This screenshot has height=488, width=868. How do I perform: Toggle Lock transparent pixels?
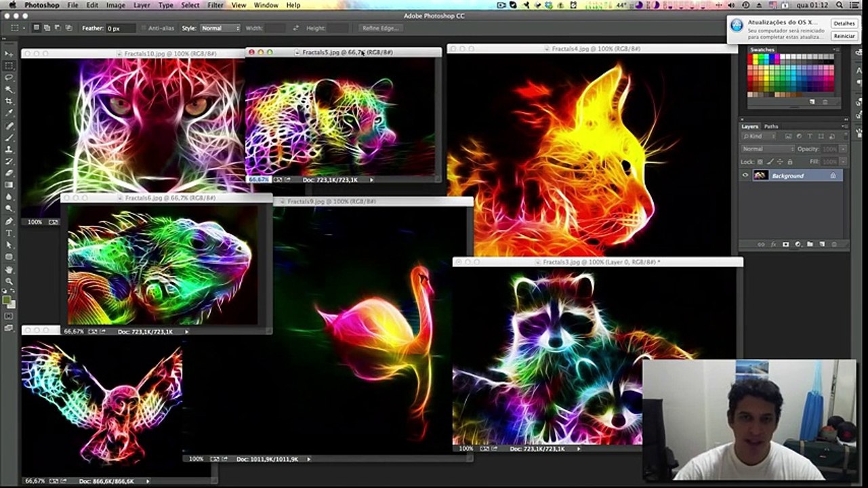point(760,162)
